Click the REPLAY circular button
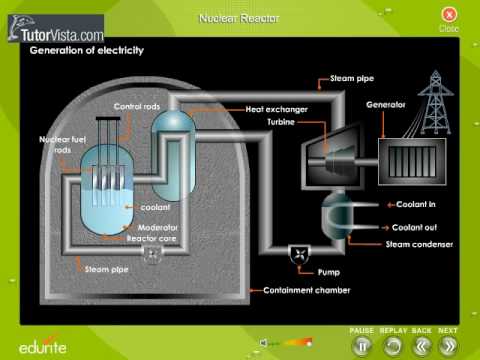480x360 pixels. [x=393, y=347]
